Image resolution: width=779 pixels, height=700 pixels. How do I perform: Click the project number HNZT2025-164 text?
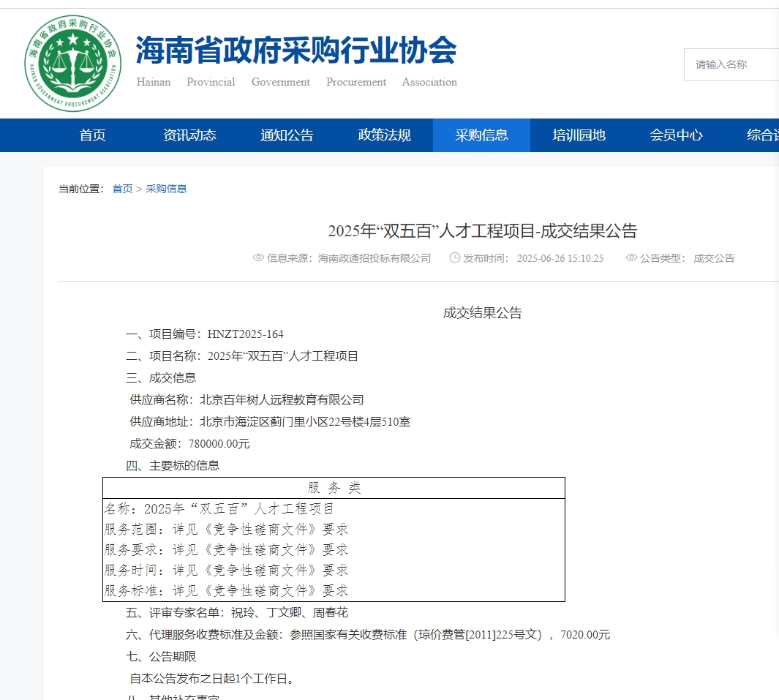[246, 334]
